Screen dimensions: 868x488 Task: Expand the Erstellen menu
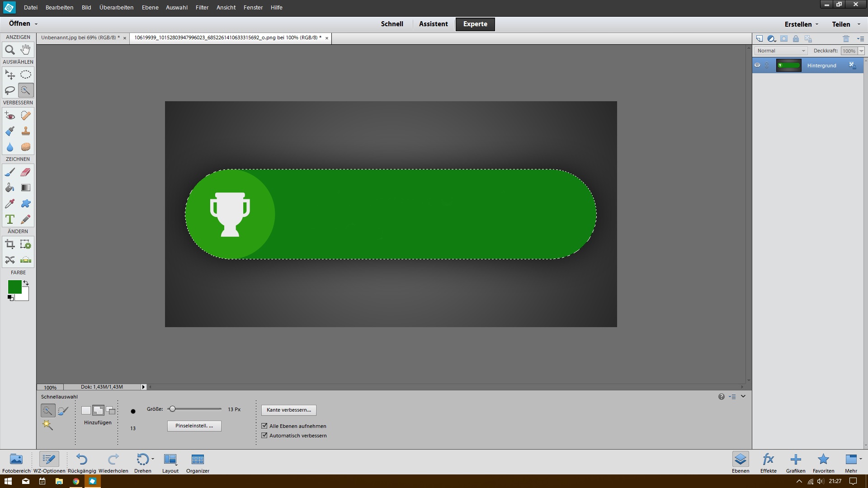pyautogui.click(x=801, y=24)
